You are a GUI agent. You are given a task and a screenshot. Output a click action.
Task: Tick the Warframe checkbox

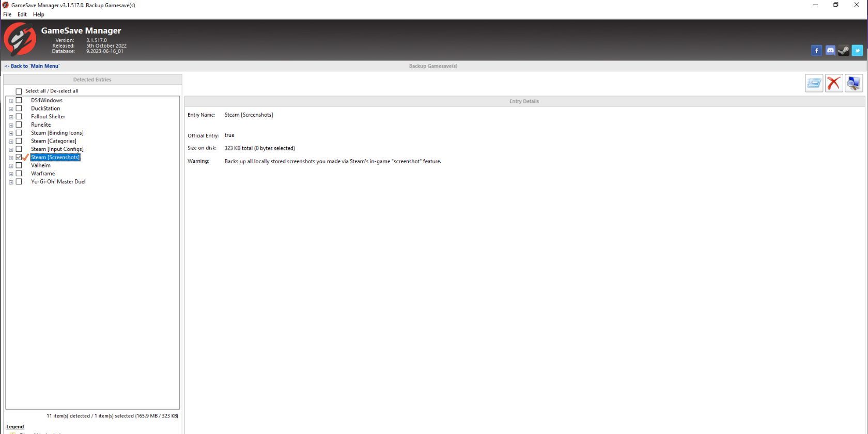19,174
